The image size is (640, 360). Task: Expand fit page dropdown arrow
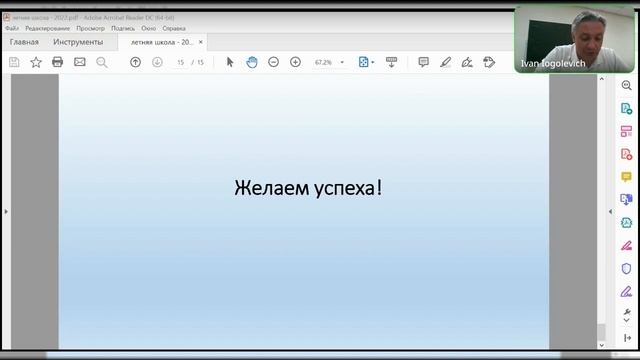point(373,62)
